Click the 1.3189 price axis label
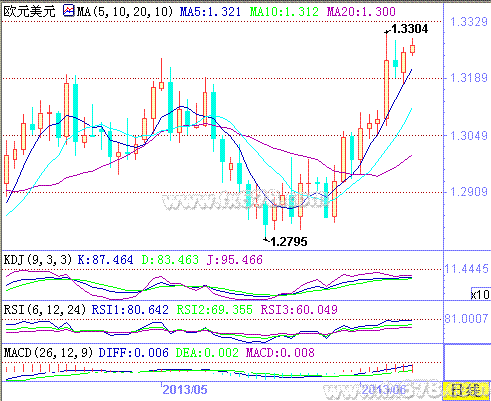This screenshot has width=491, height=401. coord(469,78)
